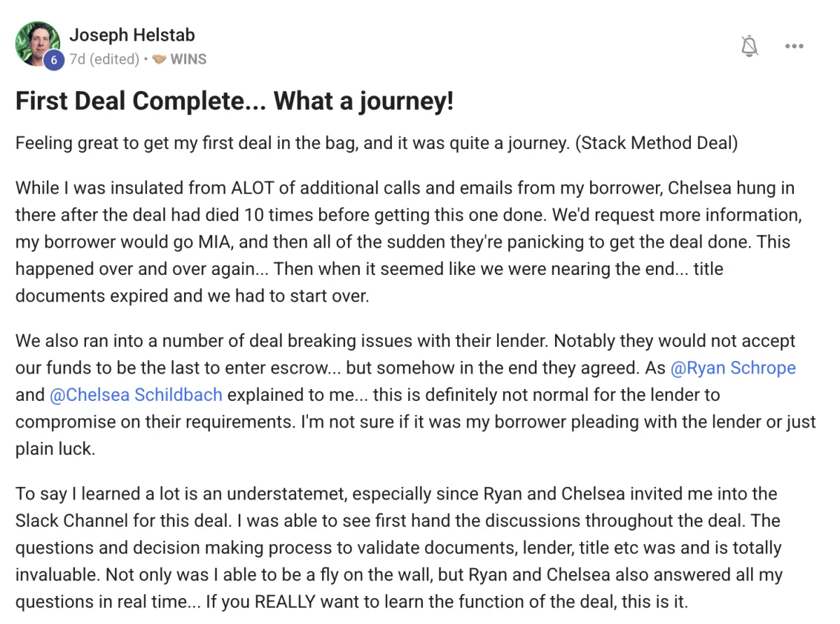Image resolution: width=840 pixels, height=624 pixels.
Task: Toggle post notifications with the bell icon
Action: [750, 46]
